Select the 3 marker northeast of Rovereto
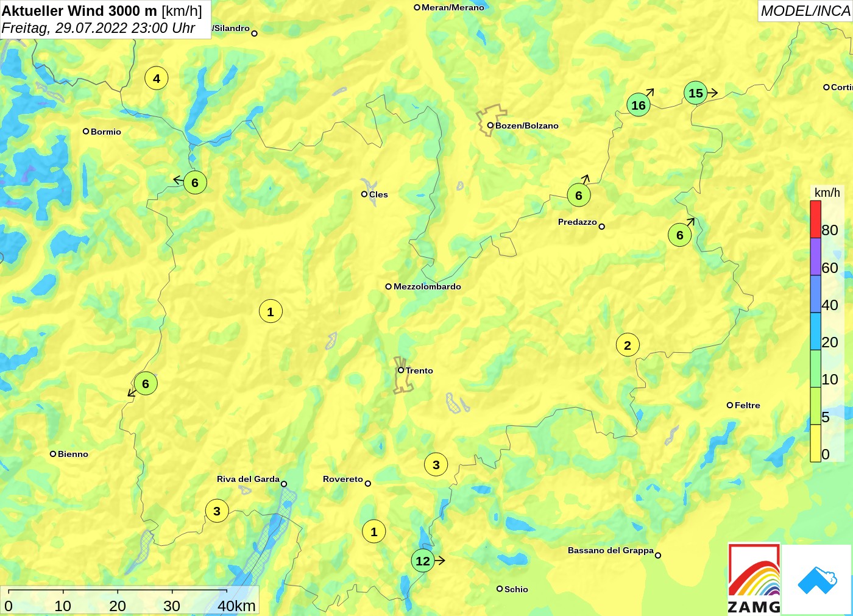 coord(436,465)
